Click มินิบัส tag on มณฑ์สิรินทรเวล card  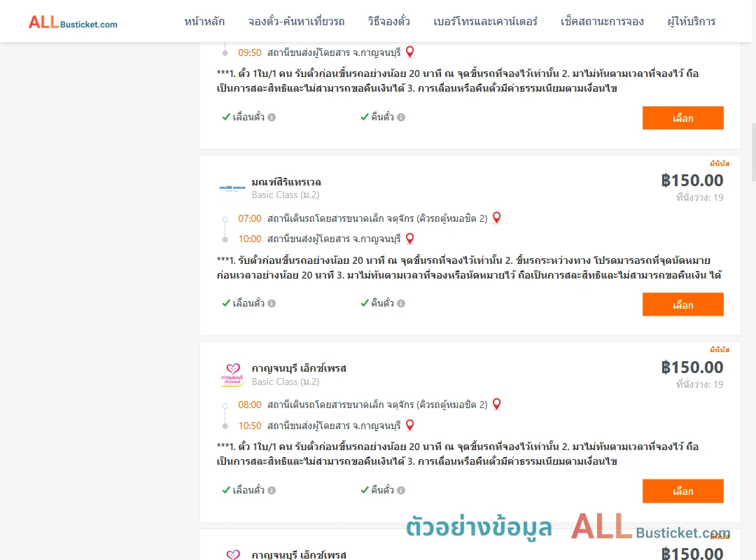tap(720, 164)
